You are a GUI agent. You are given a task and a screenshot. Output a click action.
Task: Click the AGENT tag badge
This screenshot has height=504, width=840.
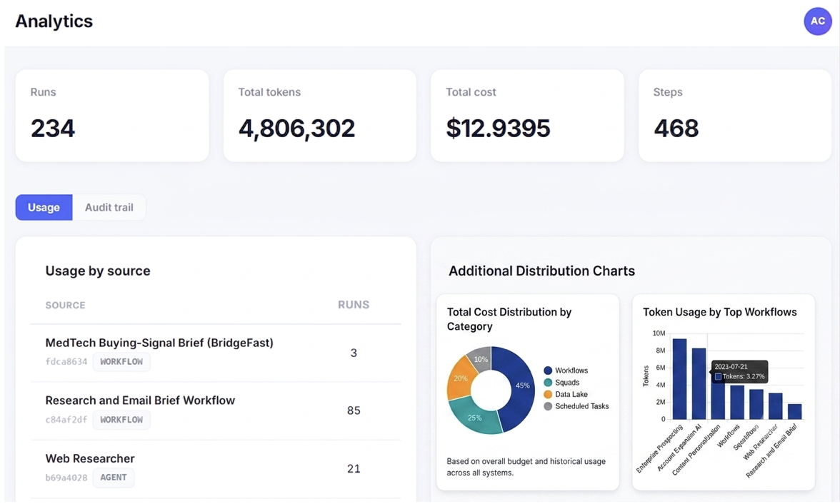114,477
